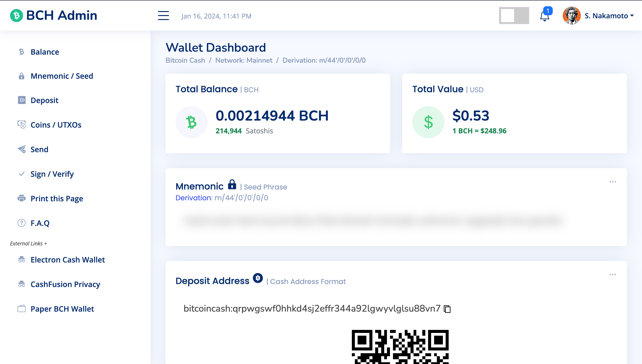642x364 pixels.
Task: Click the Mnemonic lock icon
Action: point(232,185)
